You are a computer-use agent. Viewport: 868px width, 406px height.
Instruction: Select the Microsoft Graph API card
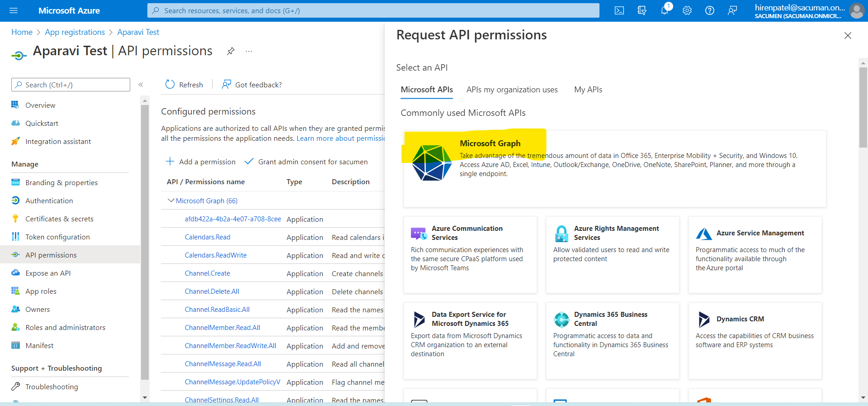(x=615, y=169)
